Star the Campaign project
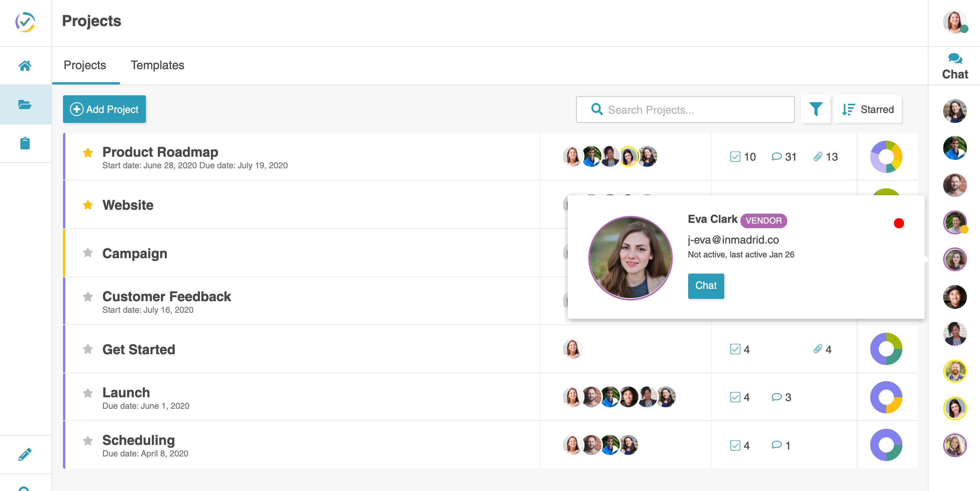The height and width of the screenshot is (491, 980). pos(88,253)
